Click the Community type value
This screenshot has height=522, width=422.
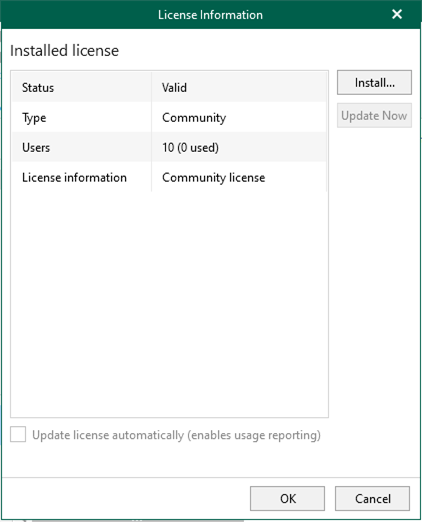point(194,118)
